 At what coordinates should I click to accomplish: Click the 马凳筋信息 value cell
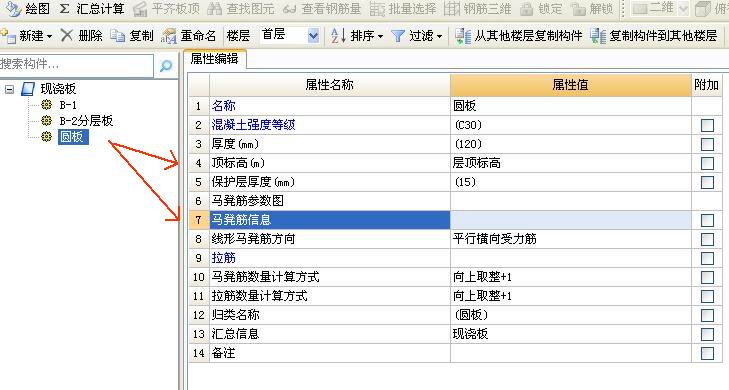tap(570, 220)
